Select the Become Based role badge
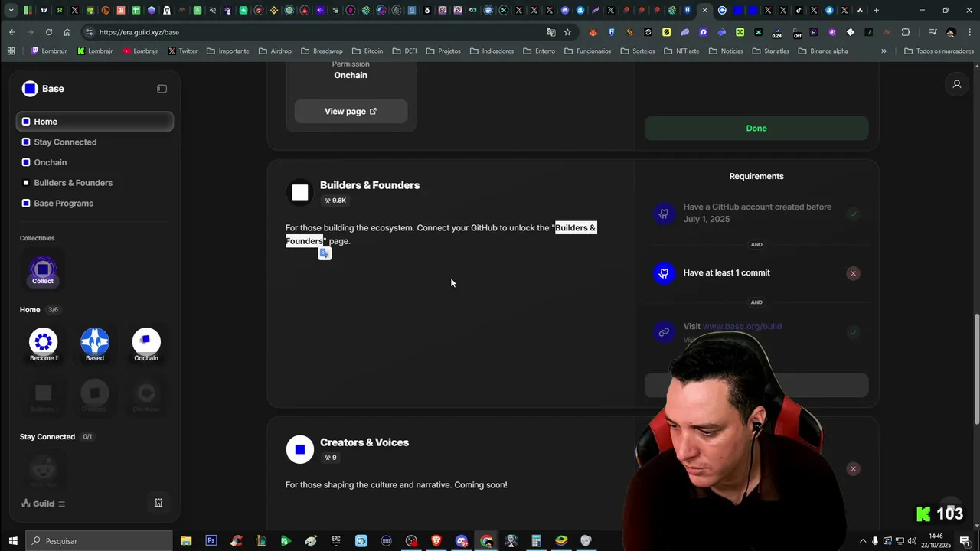The image size is (980, 551). (x=44, y=344)
